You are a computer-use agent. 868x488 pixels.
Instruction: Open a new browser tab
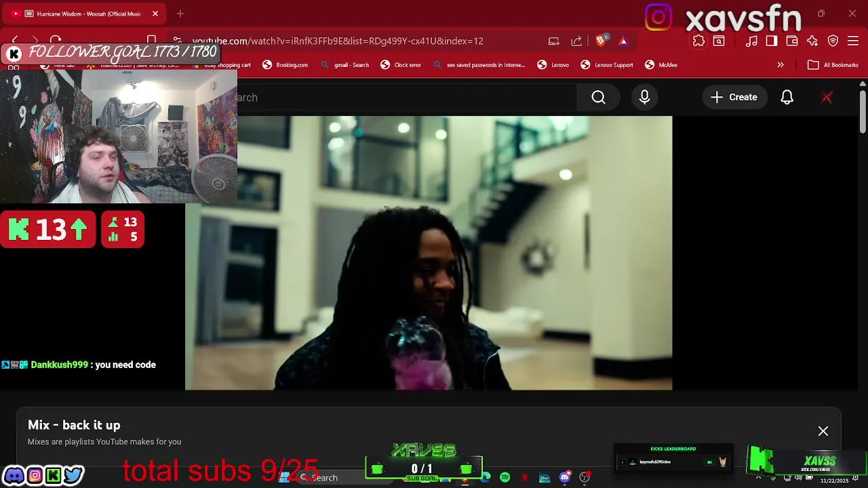coord(180,14)
